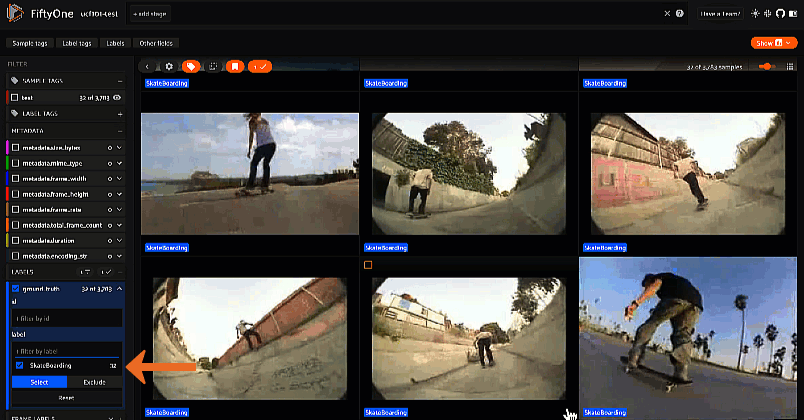The width and height of the screenshot is (804, 420).
Task: Click the orange bookmark view icon
Action: [235, 67]
